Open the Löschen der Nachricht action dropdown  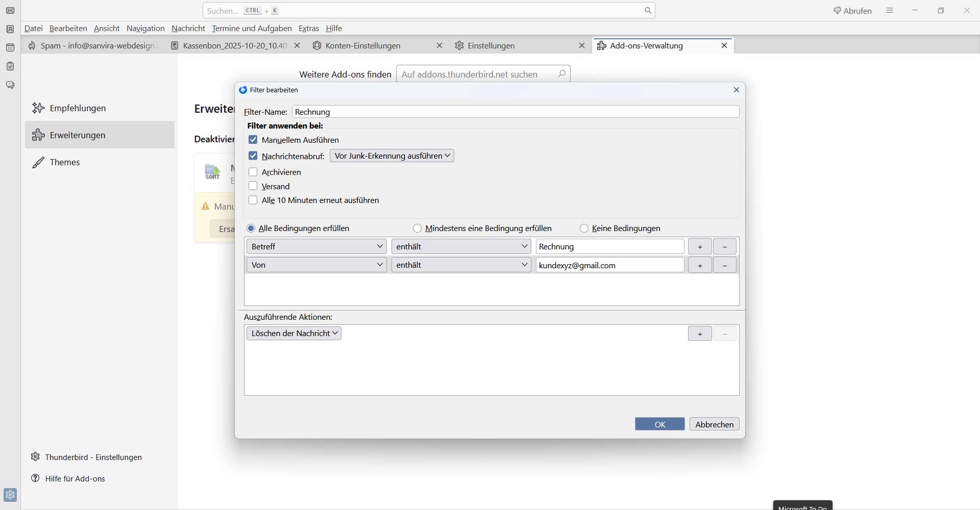click(294, 334)
